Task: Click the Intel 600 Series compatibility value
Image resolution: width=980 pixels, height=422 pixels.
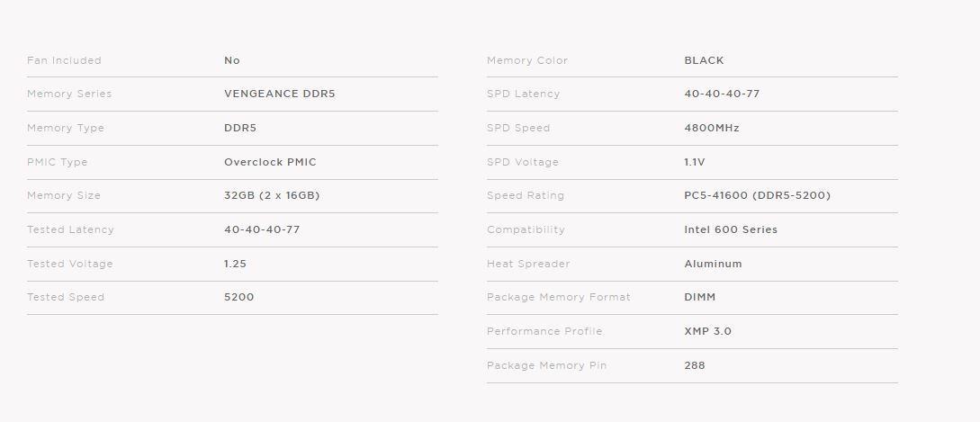Action: [730, 229]
